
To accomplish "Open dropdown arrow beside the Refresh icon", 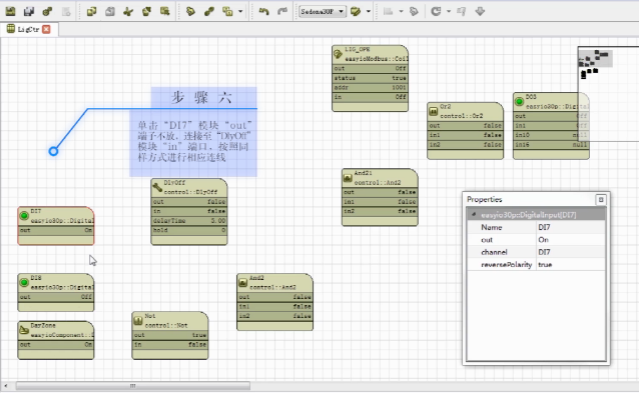I will [x=449, y=11].
